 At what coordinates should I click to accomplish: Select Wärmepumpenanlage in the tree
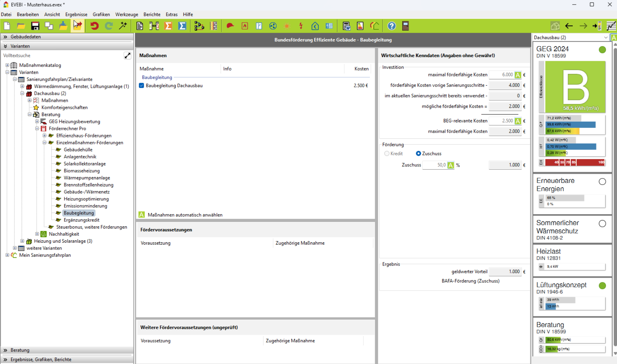tap(87, 178)
